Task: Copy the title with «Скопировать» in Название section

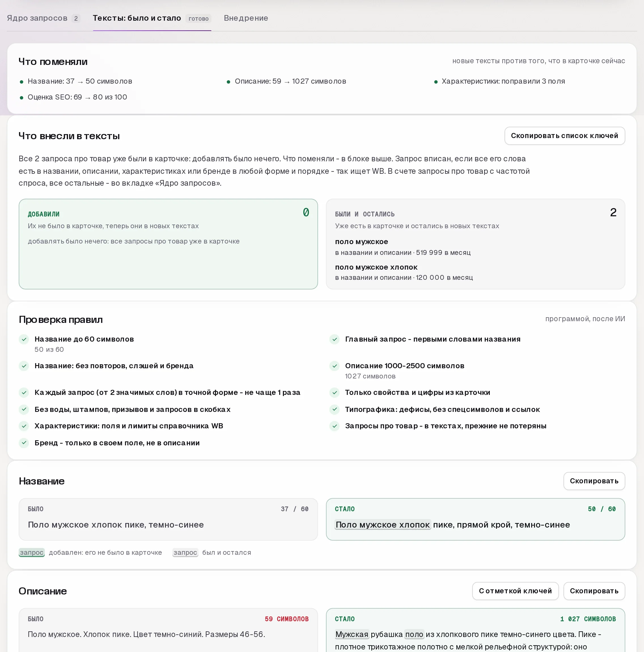Action: [x=594, y=481]
